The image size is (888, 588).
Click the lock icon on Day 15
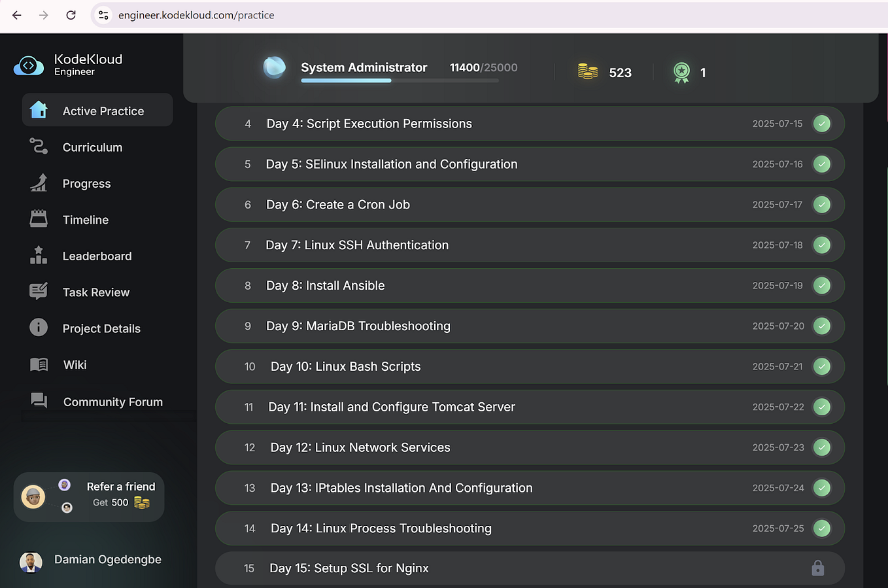point(817,568)
